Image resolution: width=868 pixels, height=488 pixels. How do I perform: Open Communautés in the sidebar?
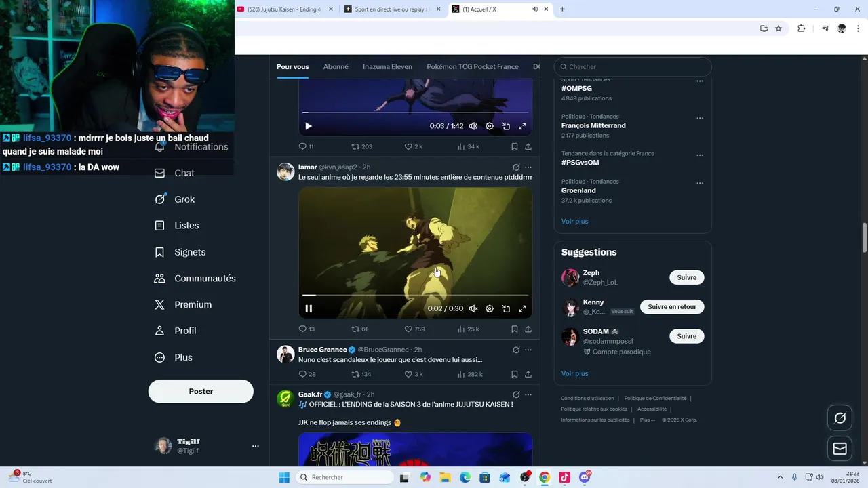coord(195,279)
